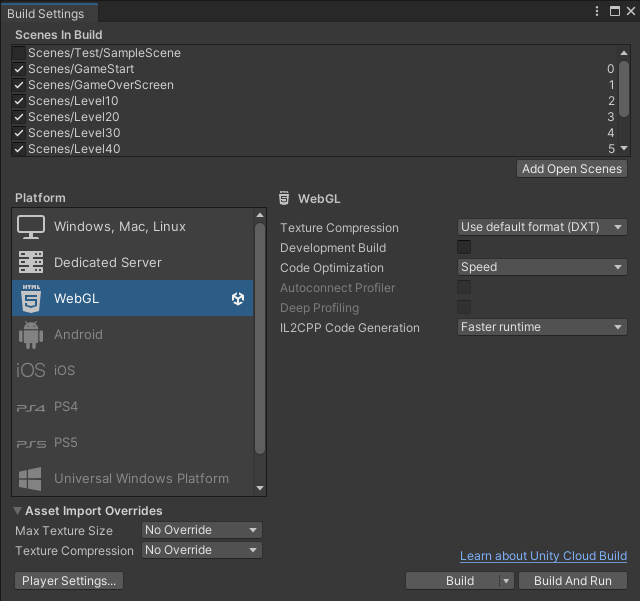Image resolution: width=640 pixels, height=601 pixels.
Task: Click Build And Run
Action: [573, 581]
